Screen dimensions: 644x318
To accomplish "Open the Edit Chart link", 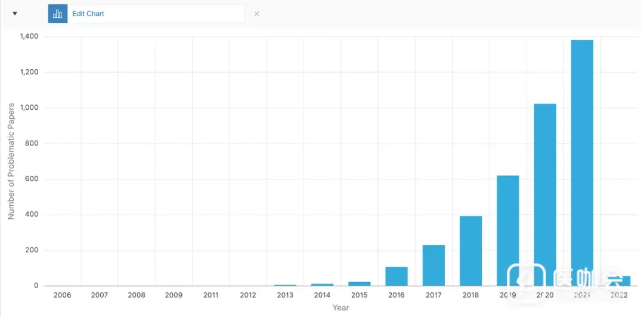I will pyautogui.click(x=88, y=14).
